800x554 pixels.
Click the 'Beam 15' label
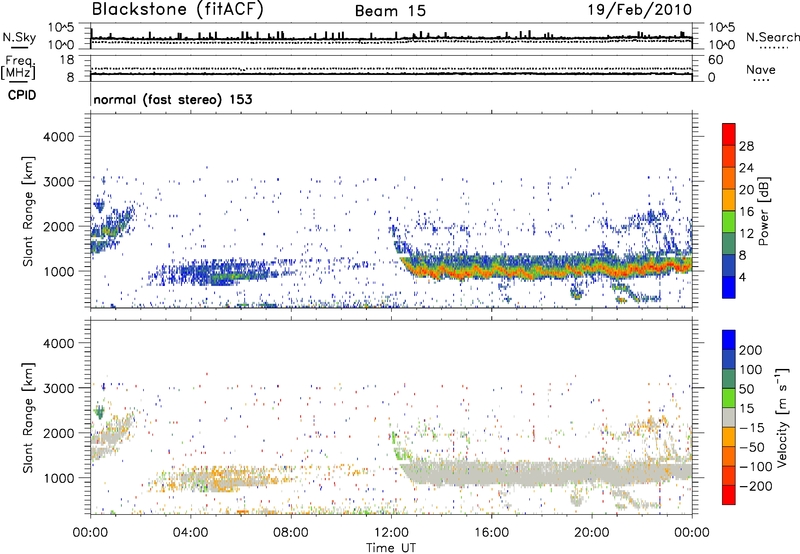[390, 11]
